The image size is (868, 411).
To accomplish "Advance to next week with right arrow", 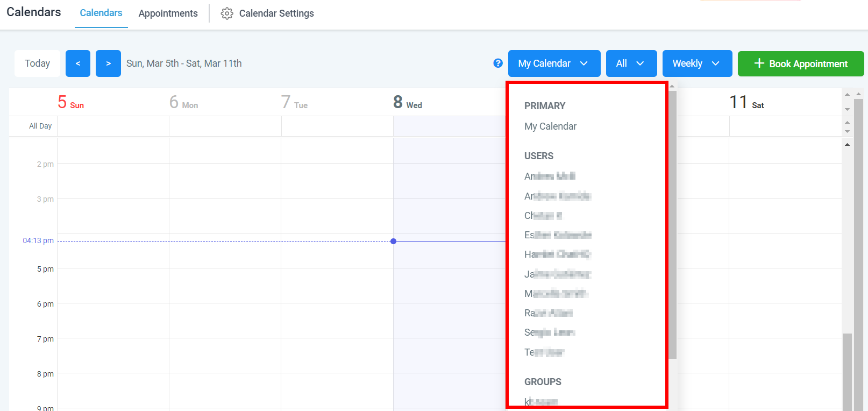I will (108, 63).
